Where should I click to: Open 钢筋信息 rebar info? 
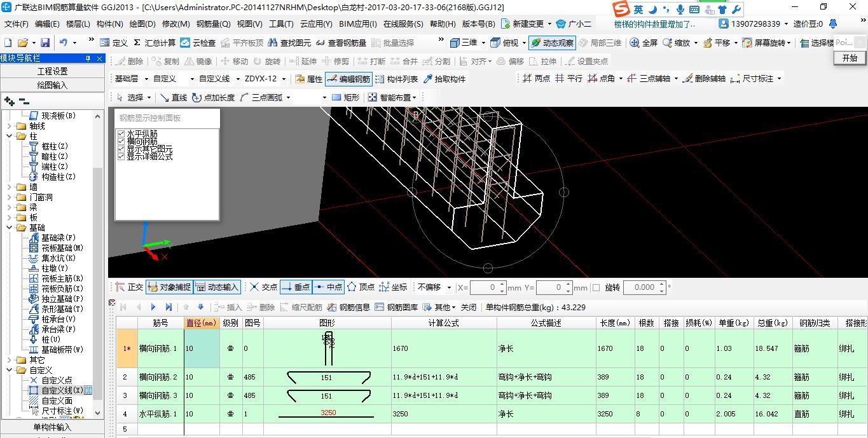tap(348, 307)
